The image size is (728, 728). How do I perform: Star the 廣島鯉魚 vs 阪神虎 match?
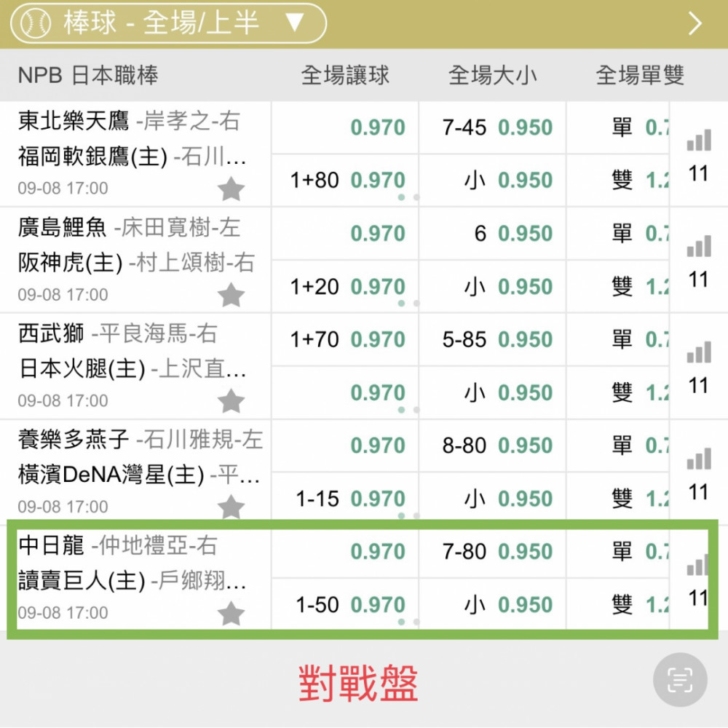(x=231, y=295)
